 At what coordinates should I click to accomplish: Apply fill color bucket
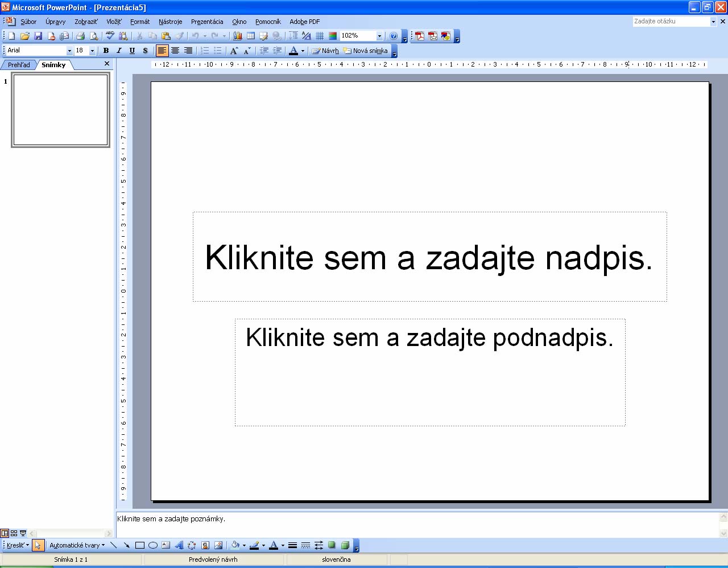[x=235, y=545]
